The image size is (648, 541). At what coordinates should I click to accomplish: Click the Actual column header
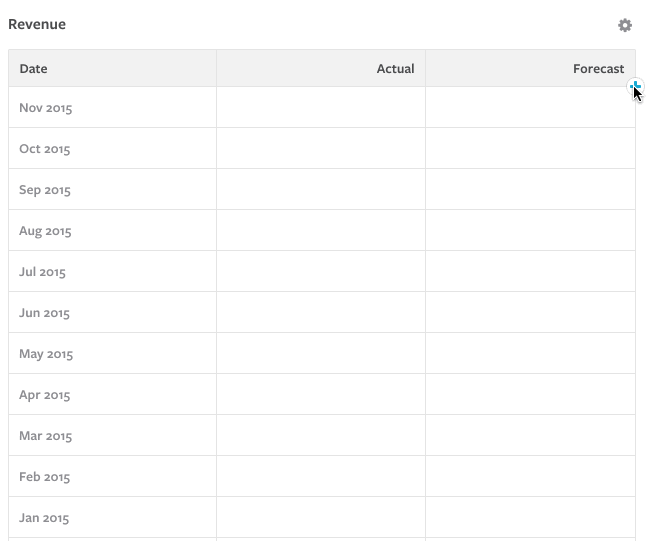click(395, 69)
